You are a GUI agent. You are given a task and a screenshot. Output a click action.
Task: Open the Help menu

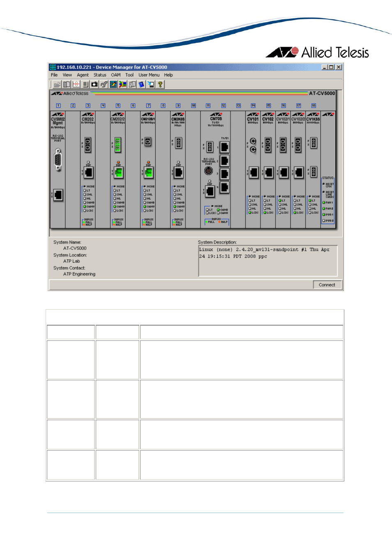[x=168, y=75]
